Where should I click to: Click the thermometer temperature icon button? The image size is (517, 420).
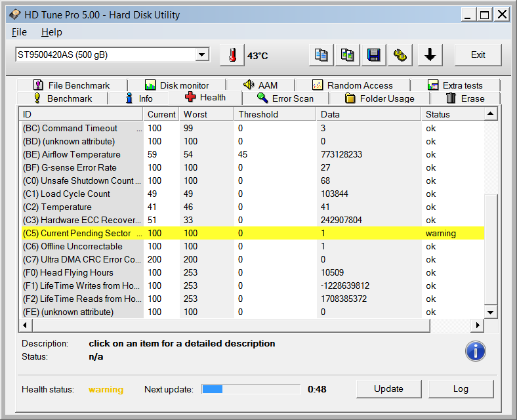[x=232, y=55]
